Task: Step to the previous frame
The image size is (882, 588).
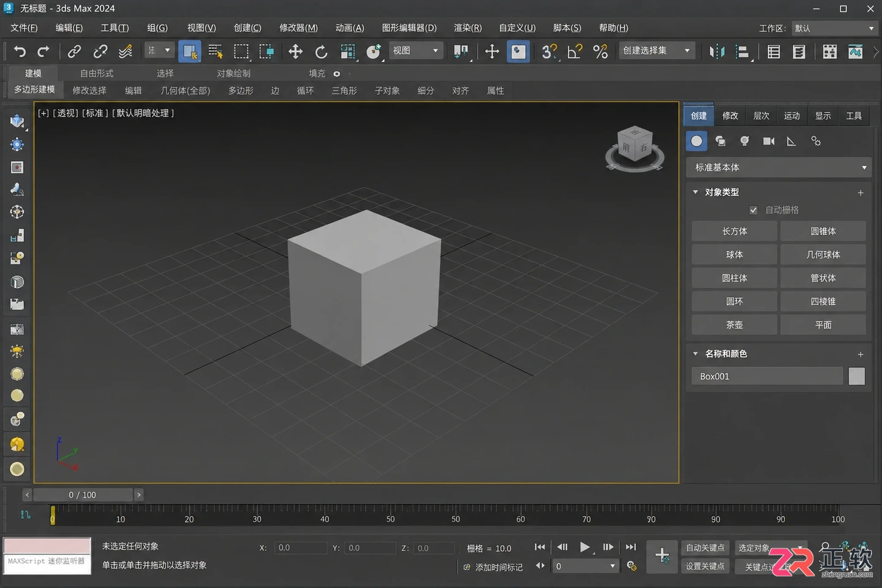Action: pos(562,547)
